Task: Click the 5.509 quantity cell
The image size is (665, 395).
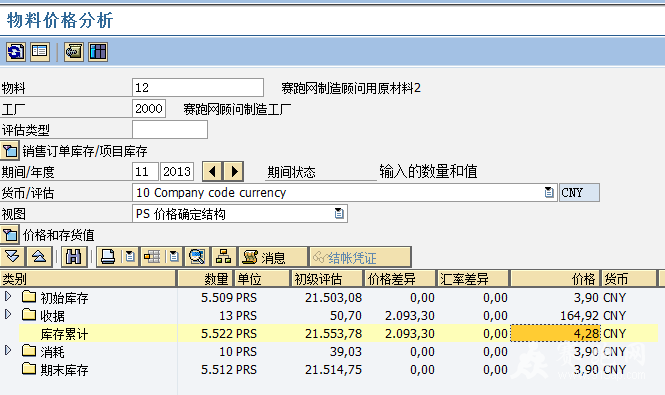Action: click(217, 298)
